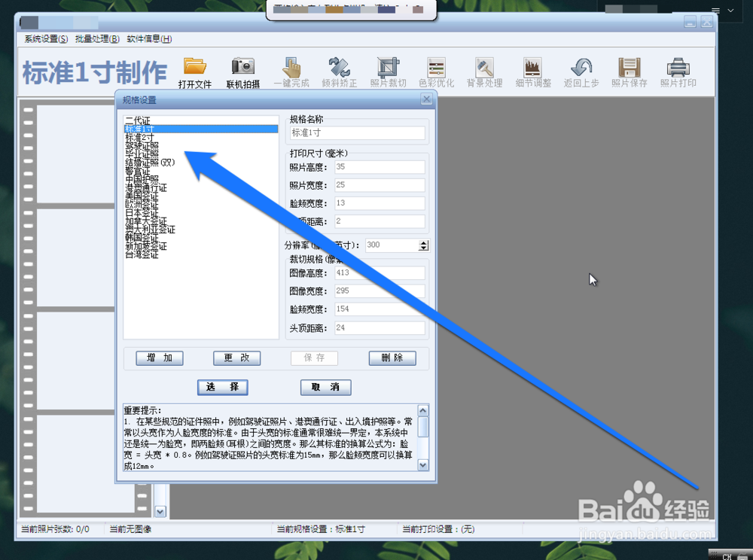
Task: Click status text 当前无图像
Action: pyautogui.click(x=130, y=529)
